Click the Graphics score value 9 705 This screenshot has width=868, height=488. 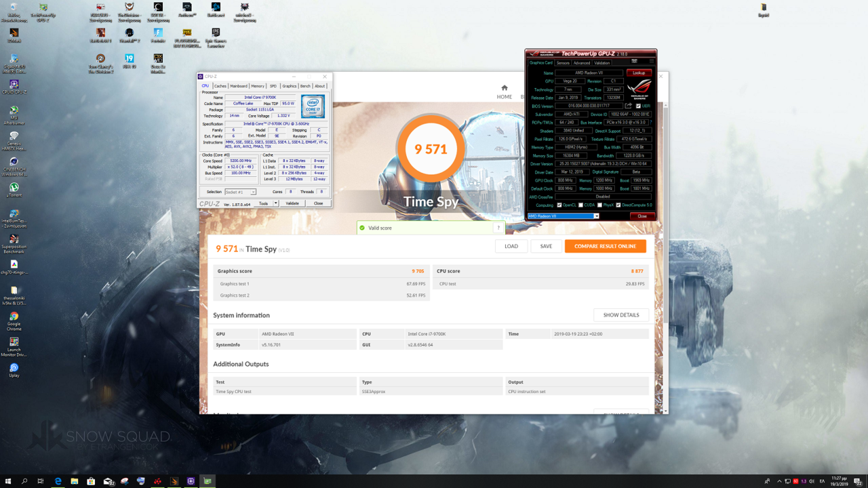[418, 271]
